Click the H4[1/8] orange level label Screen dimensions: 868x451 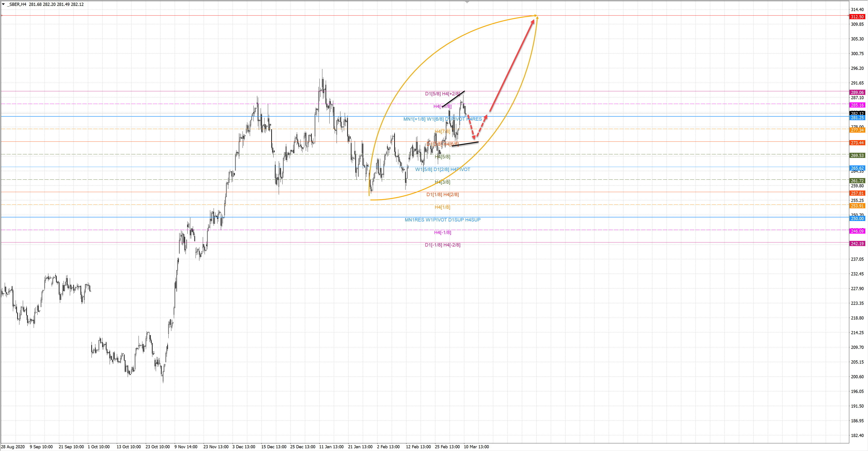click(442, 207)
